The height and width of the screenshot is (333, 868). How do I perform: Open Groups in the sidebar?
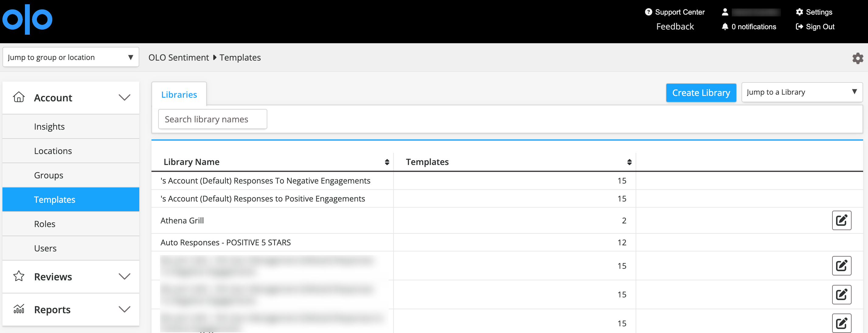(x=71, y=175)
